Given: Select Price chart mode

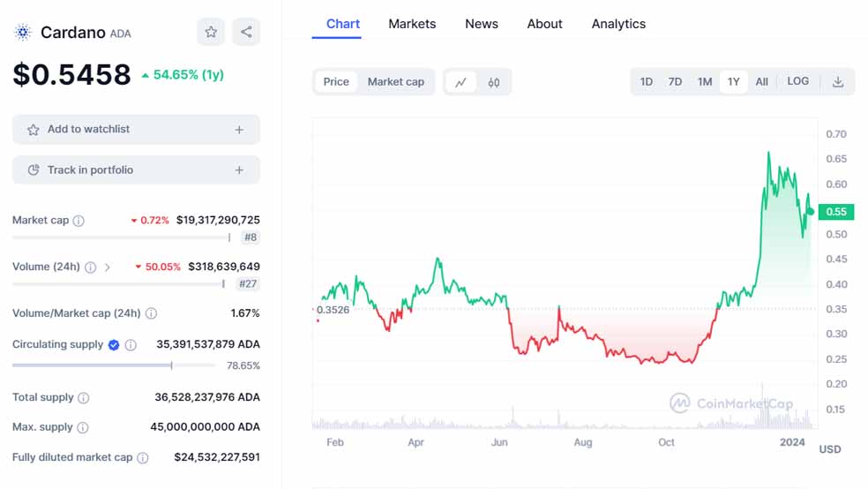Looking at the screenshot, I should click(x=336, y=82).
